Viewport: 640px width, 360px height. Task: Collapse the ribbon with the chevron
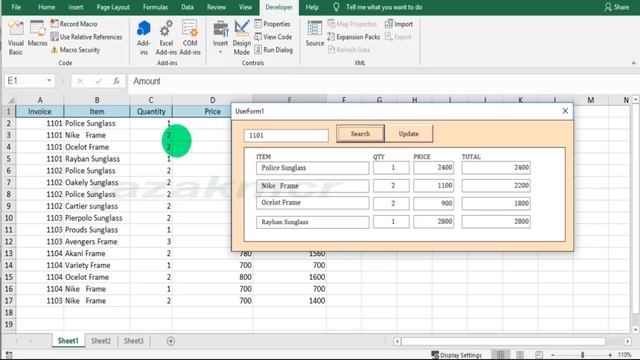click(x=633, y=63)
